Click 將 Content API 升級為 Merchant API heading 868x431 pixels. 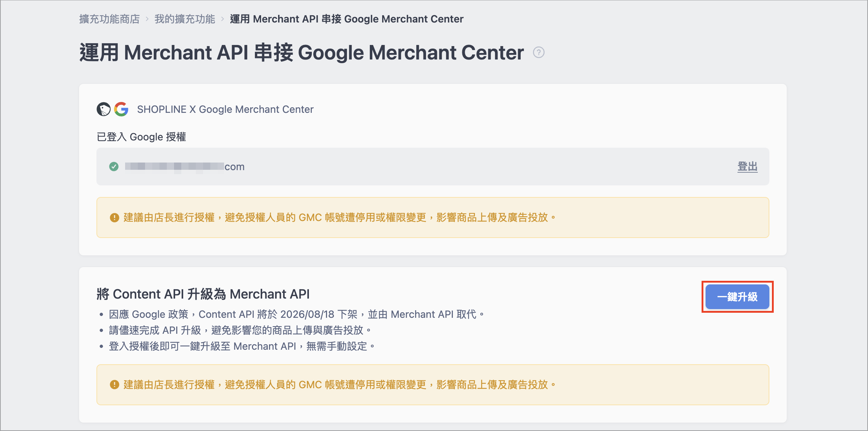203,294
